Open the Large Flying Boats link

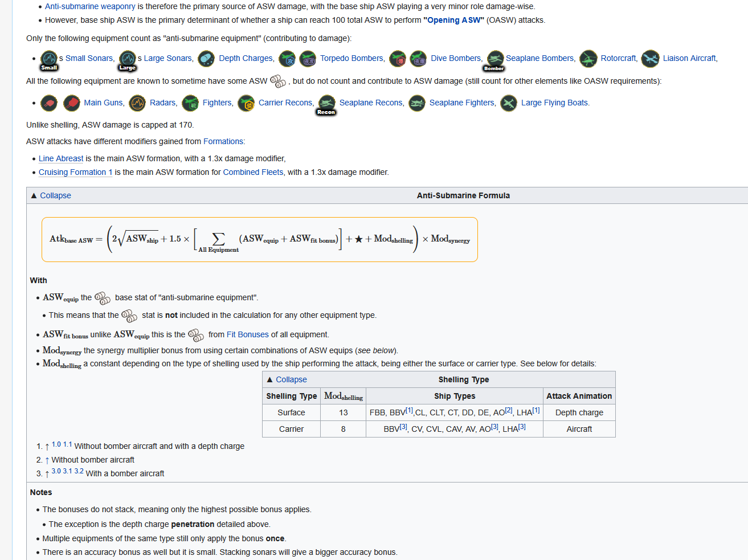pos(554,103)
